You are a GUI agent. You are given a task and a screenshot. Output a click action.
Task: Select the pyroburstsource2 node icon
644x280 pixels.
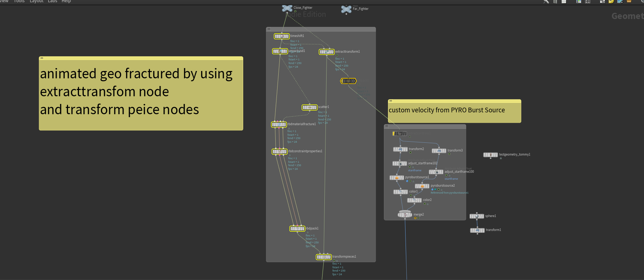coord(422,186)
